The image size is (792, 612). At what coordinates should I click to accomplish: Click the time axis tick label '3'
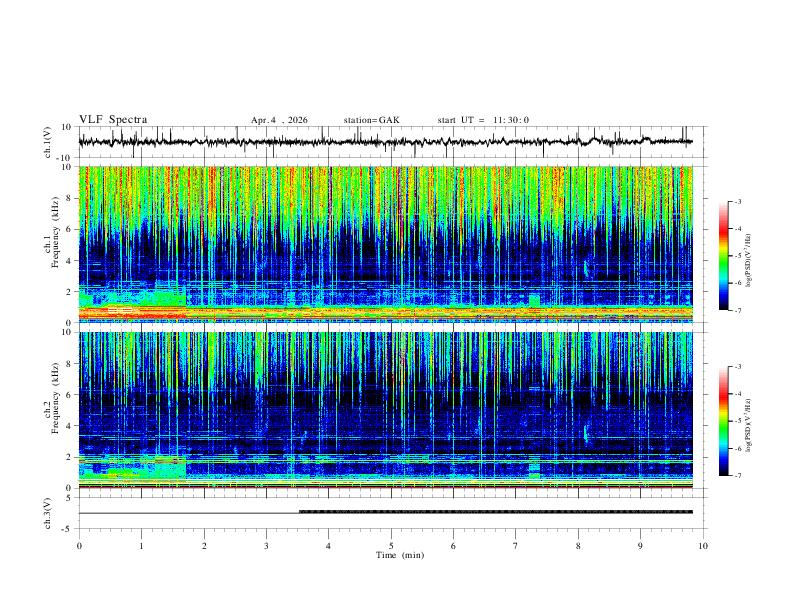pyautogui.click(x=266, y=546)
